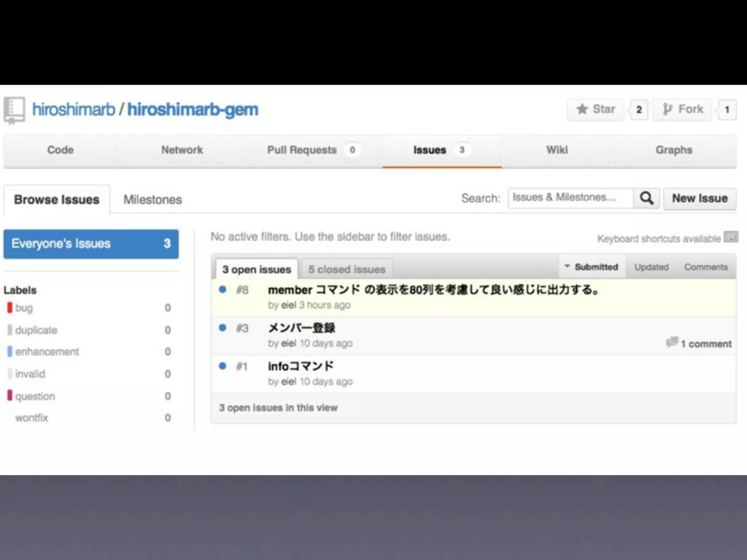The height and width of the screenshot is (560, 747).
Task: Click the Issues & Milestones search field
Action: coord(570,198)
